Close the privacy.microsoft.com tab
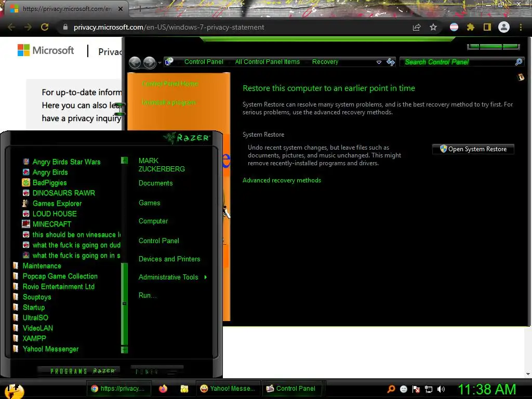 120,9
